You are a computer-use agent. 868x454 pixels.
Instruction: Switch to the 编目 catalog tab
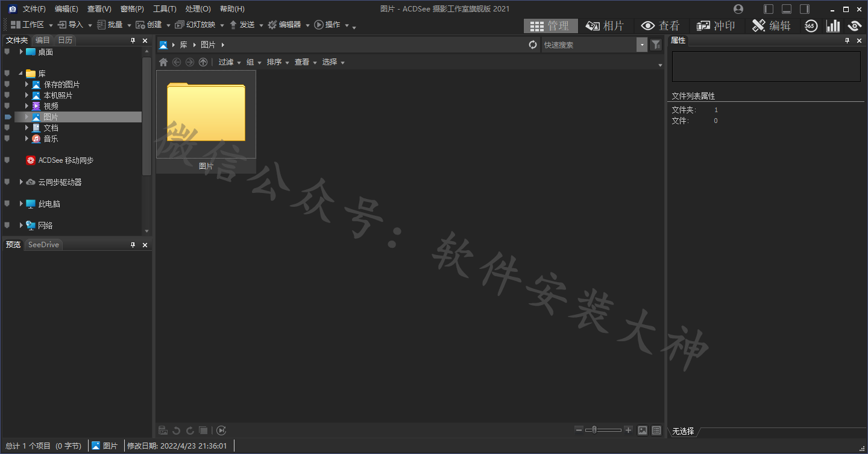click(43, 40)
